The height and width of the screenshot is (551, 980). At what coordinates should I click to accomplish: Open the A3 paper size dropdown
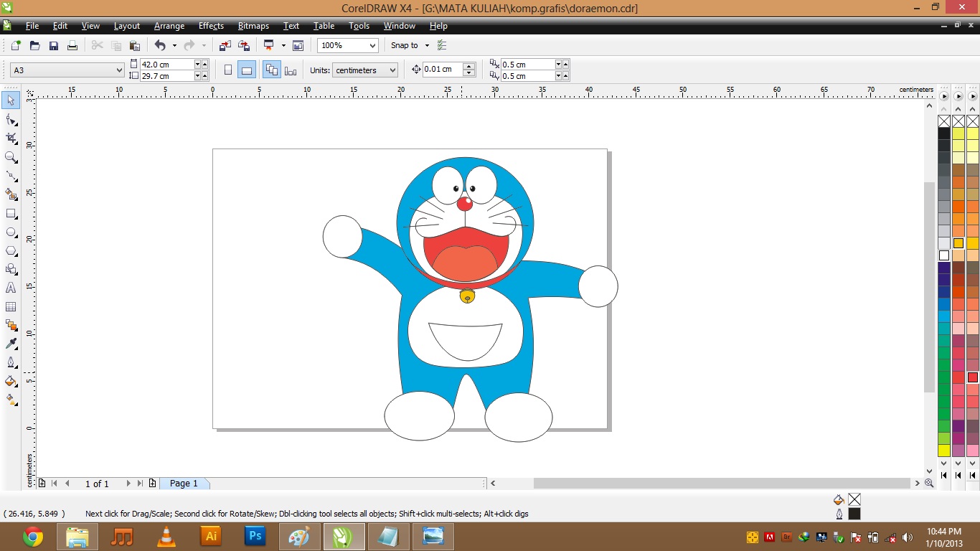pos(118,70)
